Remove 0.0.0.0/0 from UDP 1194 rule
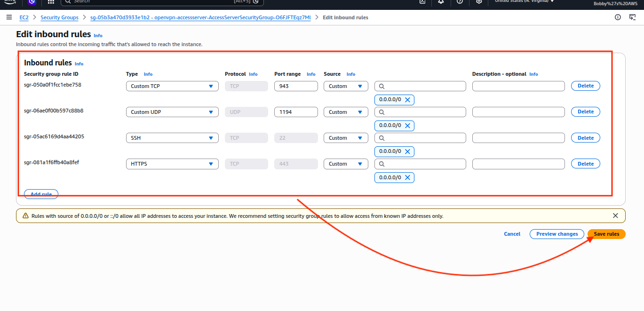This screenshot has height=311, width=644. click(407, 126)
